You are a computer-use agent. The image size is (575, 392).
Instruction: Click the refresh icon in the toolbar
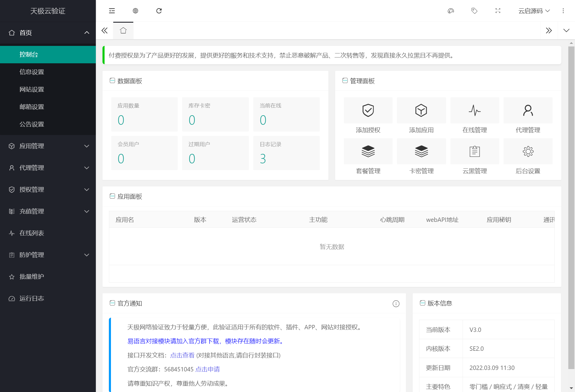[x=159, y=11]
